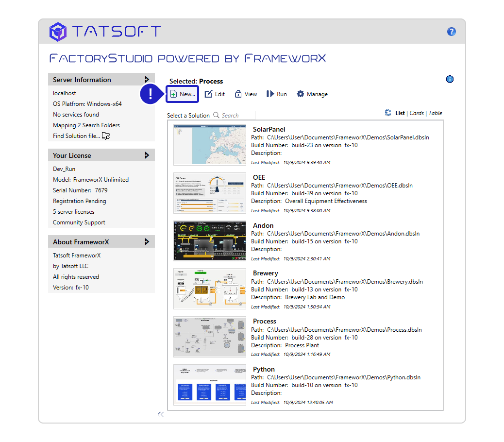Click the Tatsoft cube logo icon
The height and width of the screenshot is (442, 504).
point(58,32)
